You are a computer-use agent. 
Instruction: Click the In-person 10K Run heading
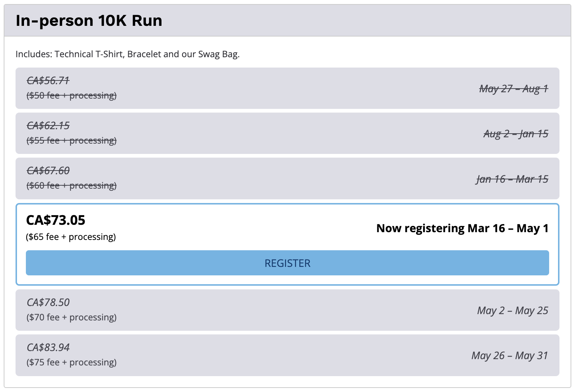[89, 21]
